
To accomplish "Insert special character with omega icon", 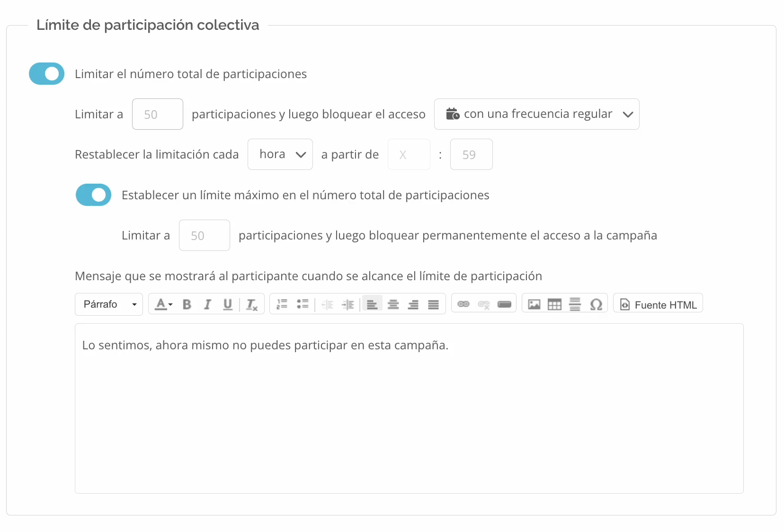I will [x=596, y=304].
